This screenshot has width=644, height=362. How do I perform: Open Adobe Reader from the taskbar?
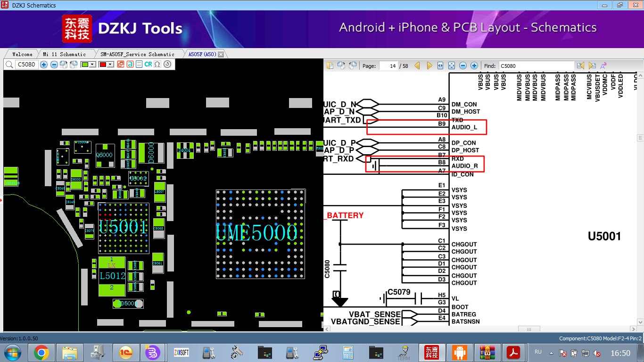(513, 353)
